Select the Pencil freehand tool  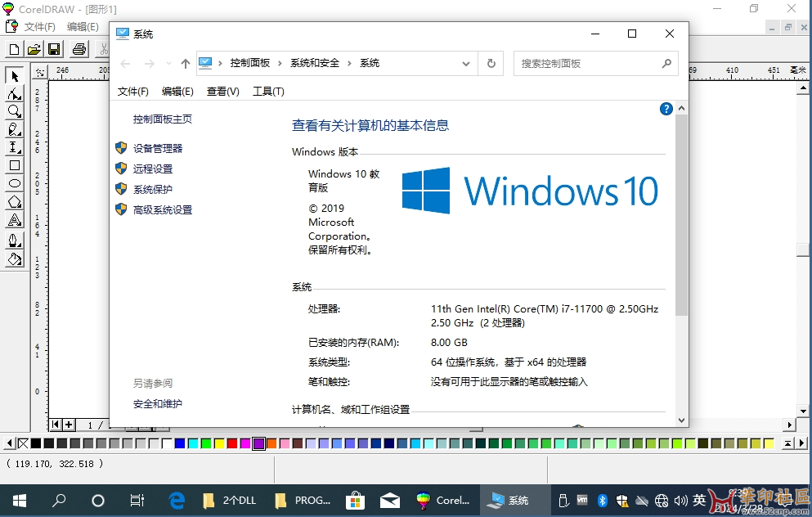tap(15, 129)
